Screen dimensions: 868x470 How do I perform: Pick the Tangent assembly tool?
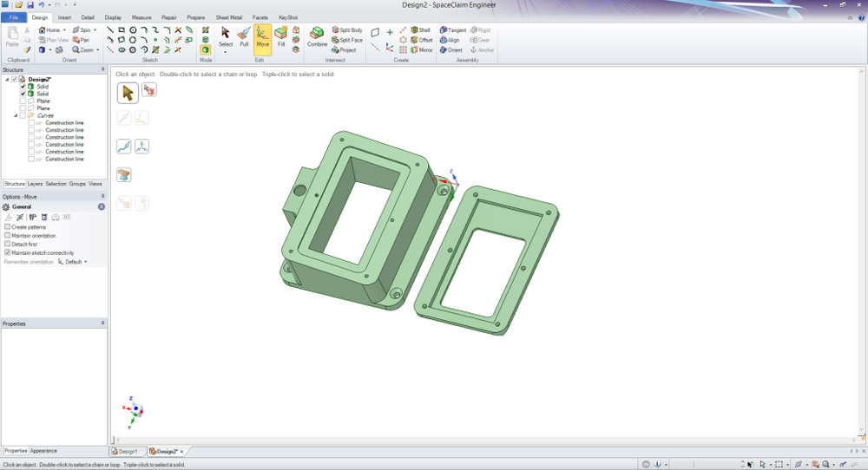(x=453, y=30)
